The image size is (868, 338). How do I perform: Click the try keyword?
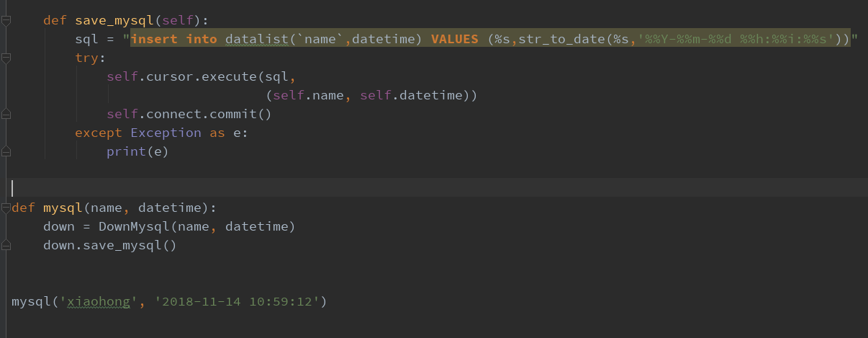click(86, 58)
